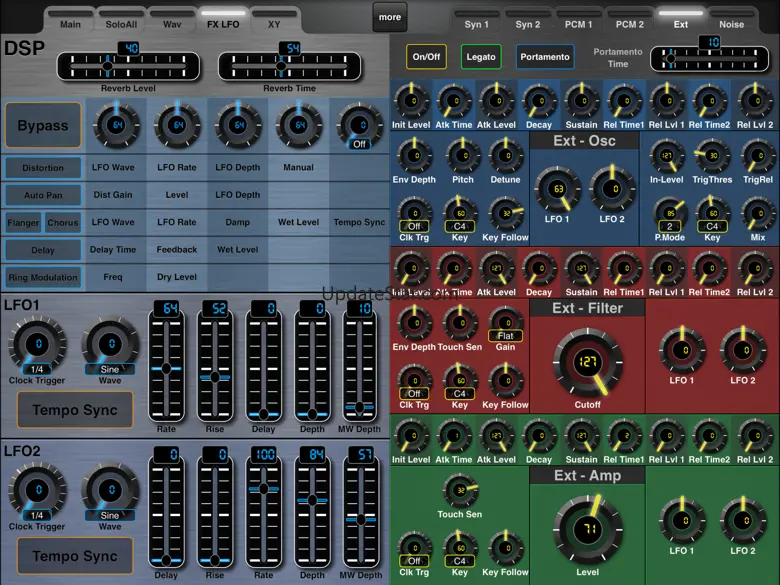Click the 'Delay Time' parameter label
The width and height of the screenshot is (780, 585).
pos(113,249)
